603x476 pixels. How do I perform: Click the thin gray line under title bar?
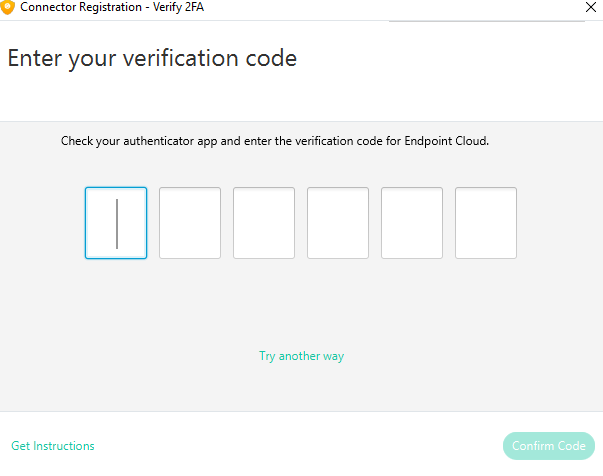coord(487,21)
